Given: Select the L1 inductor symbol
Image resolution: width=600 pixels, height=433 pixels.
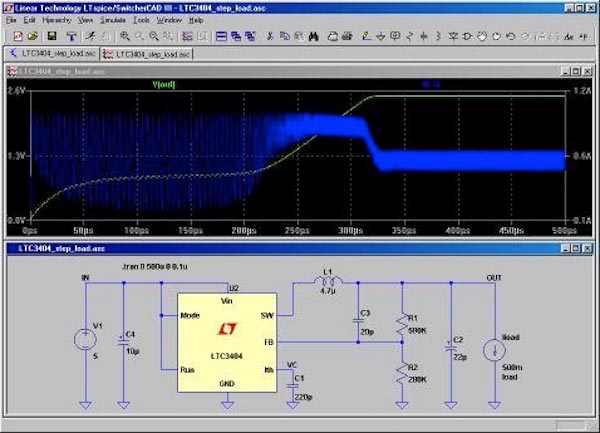Looking at the screenshot, I should pos(328,282).
